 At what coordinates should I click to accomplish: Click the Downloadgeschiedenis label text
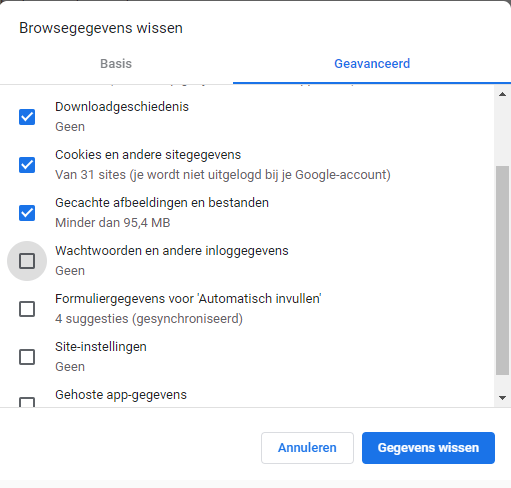point(122,107)
